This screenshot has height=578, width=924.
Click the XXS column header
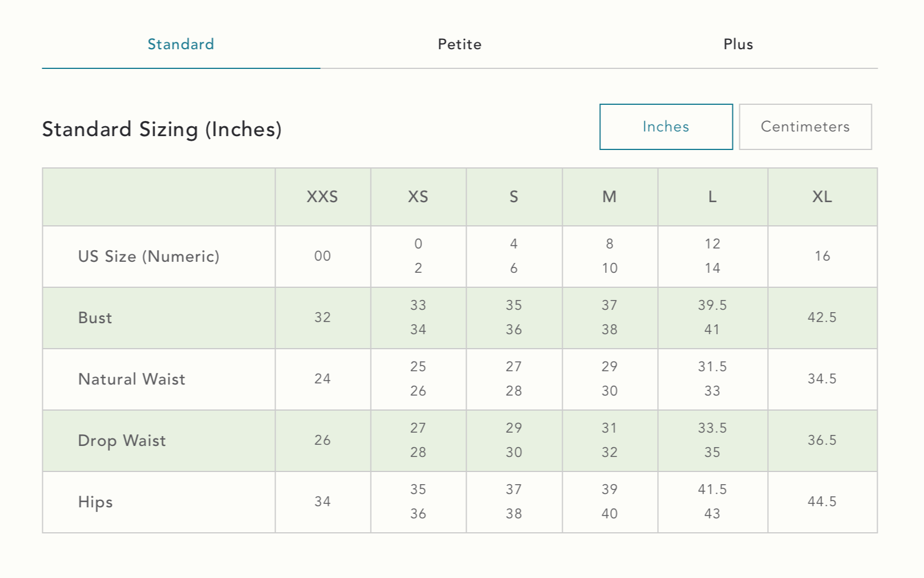pos(322,197)
